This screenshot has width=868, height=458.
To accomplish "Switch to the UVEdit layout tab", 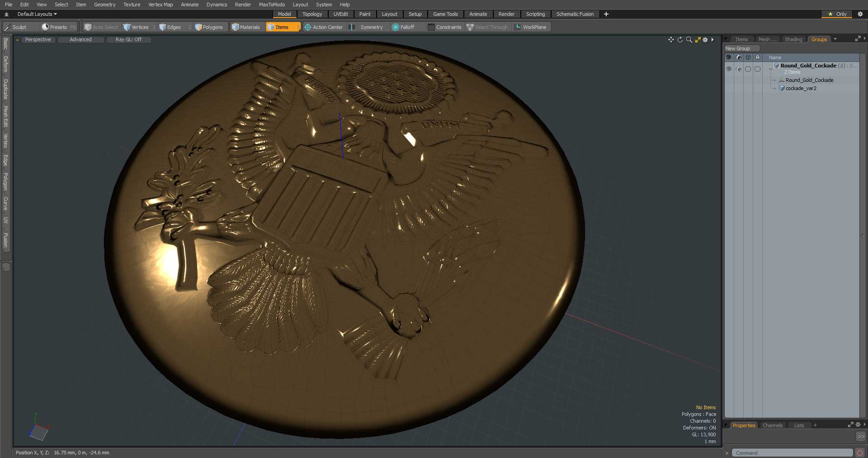I will 340,14.
